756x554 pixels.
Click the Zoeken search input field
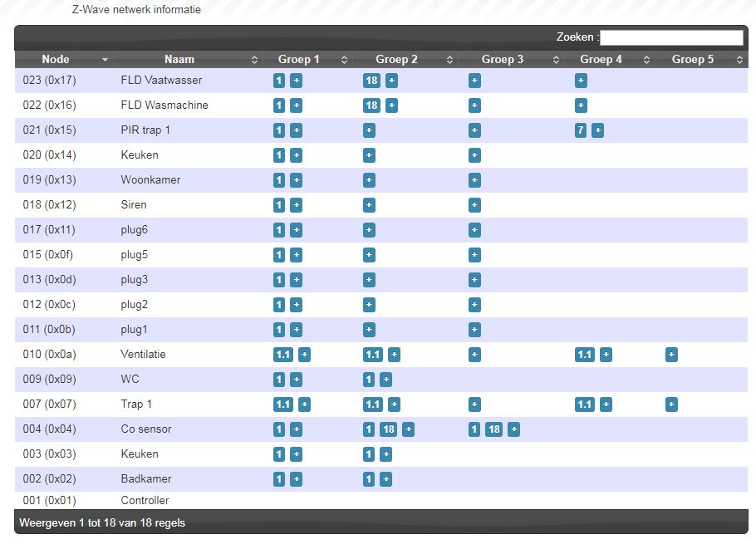(671, 37)
